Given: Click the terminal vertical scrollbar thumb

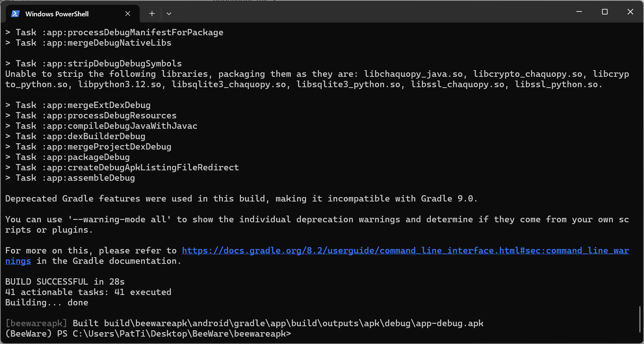Looking at the screenshot, I should point(640,319).
